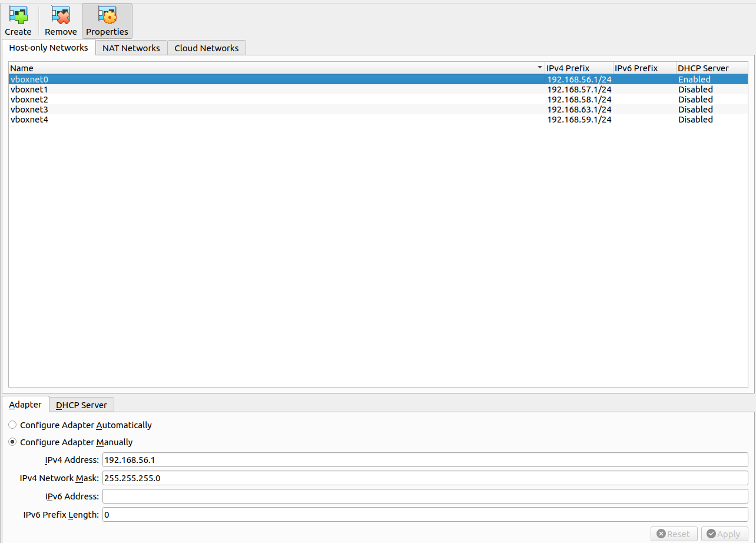Click the IPv6 Prefix Length field

point(425,515)
